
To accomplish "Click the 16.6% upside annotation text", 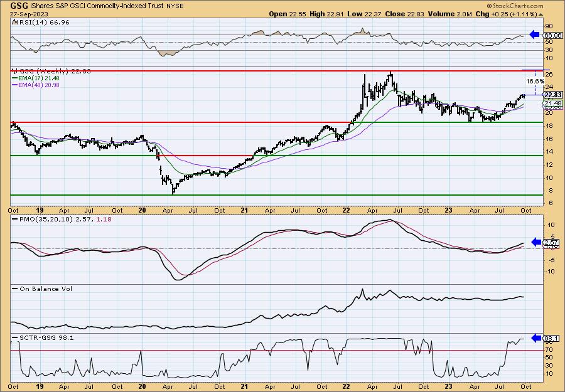I will click(x=534, y=82).
